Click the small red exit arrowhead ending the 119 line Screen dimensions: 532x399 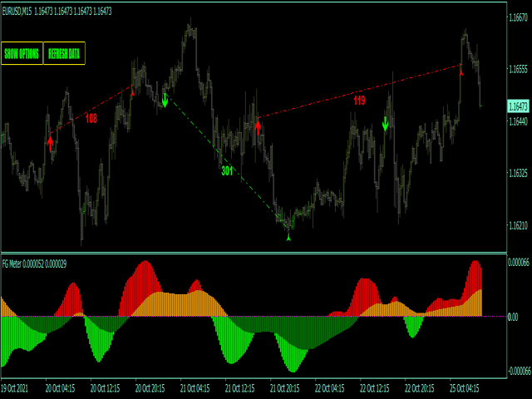tap(461, 72)
